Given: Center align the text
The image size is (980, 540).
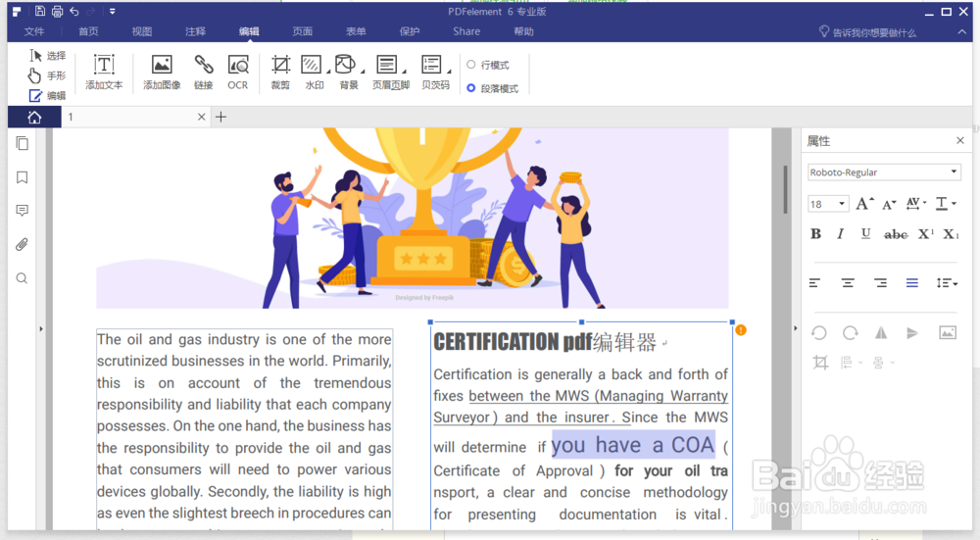Looking at the screenshot, I should pos(848,283).
